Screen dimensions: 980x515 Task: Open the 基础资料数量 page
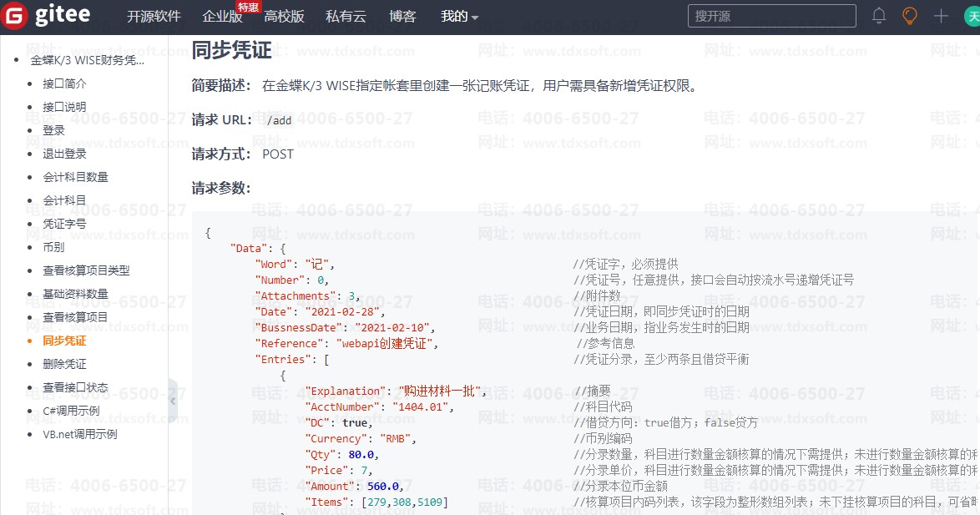[75, 294]
